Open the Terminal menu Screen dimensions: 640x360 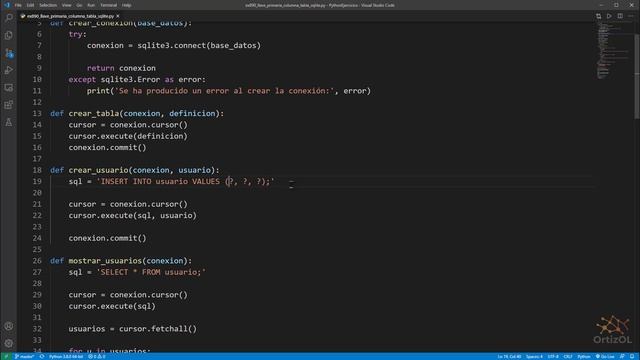click(x=109, y=5)
